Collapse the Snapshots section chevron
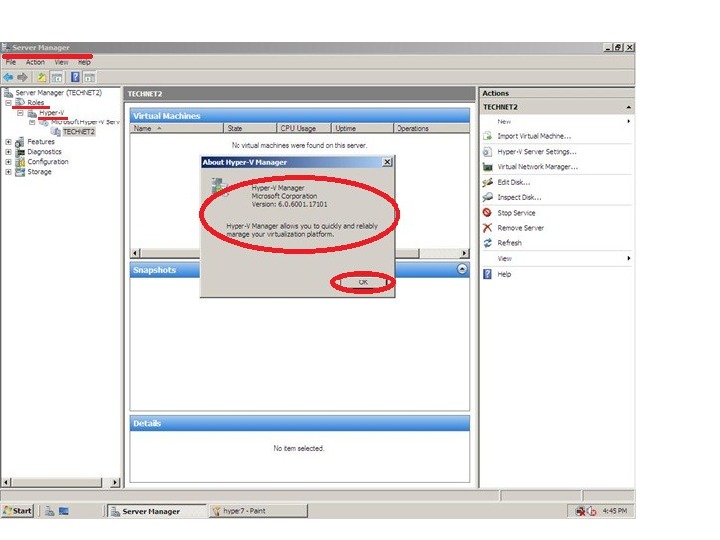This screenshot has width=720, height=540. coord(462,269)
